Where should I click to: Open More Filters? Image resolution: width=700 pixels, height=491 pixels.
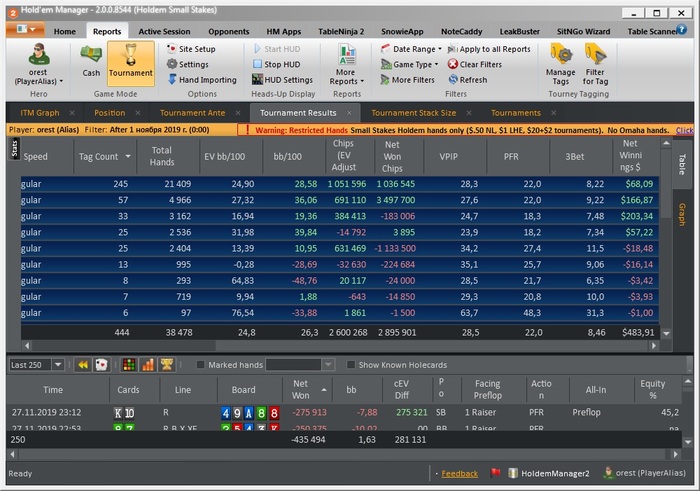click(407, 80)
